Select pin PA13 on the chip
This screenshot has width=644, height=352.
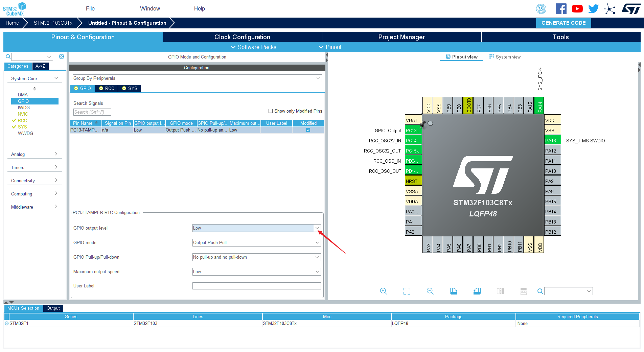coord(553,141)
